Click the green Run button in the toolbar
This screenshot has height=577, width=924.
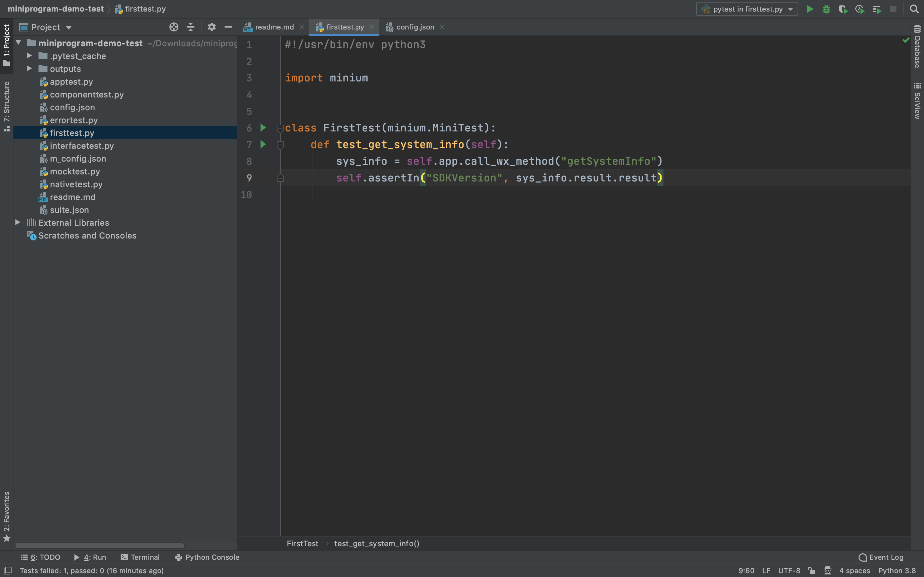809,9
